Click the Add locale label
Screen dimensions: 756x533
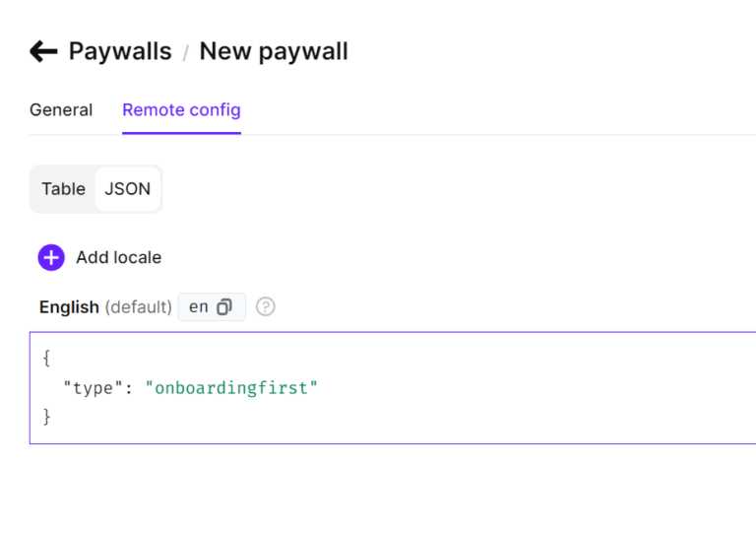(x=118, y=257)
